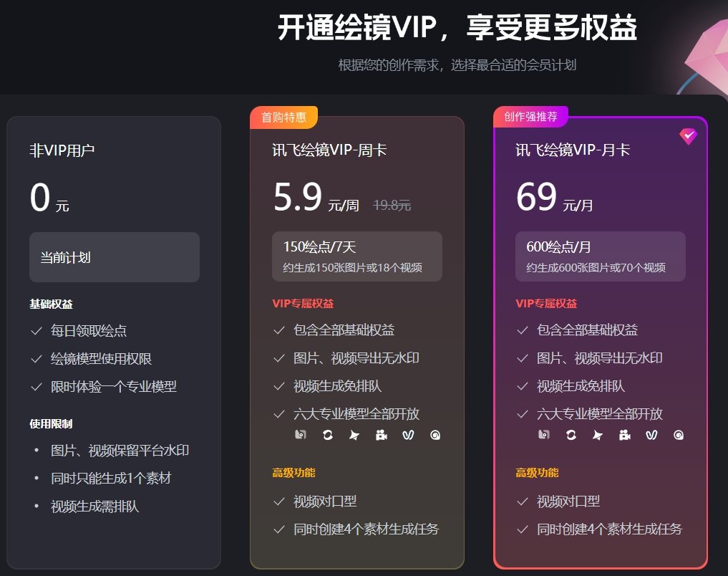Click the paper-plane star model icon in 月卡 card

[598, 435]
